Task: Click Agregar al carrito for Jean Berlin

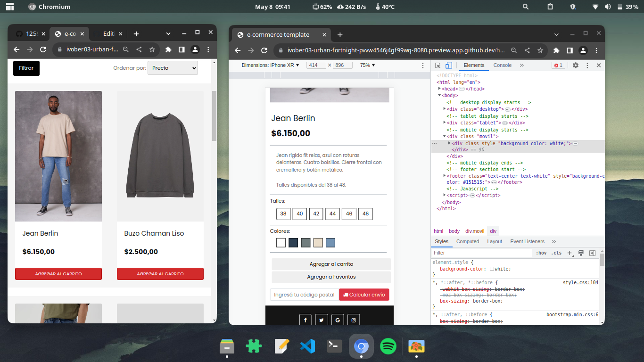Action: point(58,274)
